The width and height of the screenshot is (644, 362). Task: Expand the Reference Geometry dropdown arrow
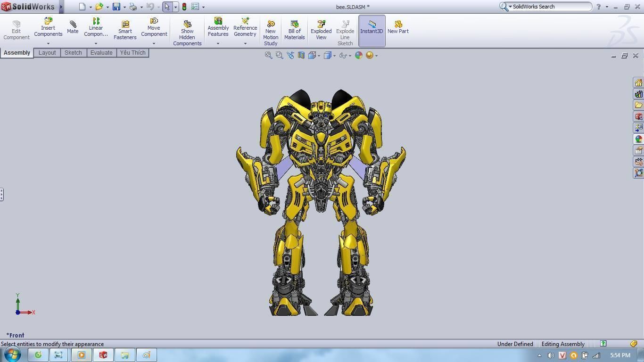[x=245, y=43]
